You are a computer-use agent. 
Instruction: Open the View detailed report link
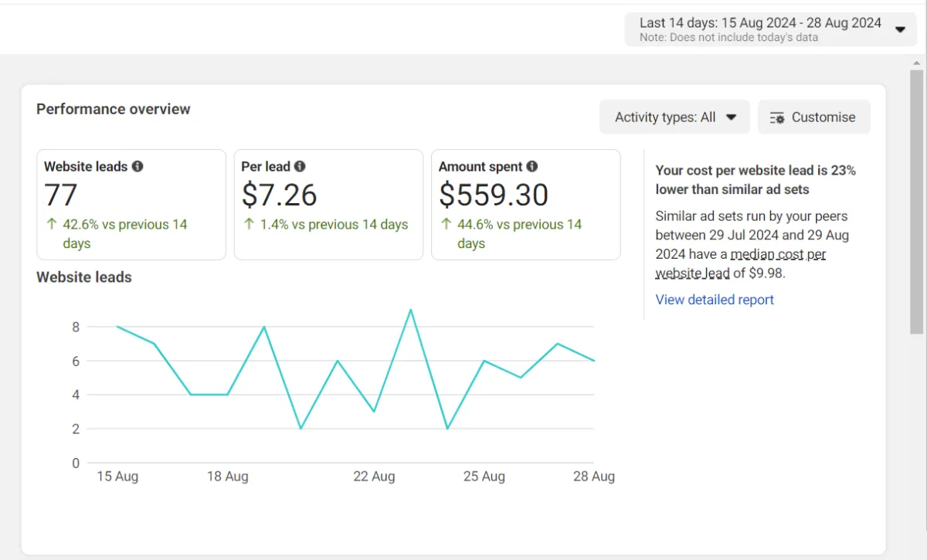tap(715, 300)
